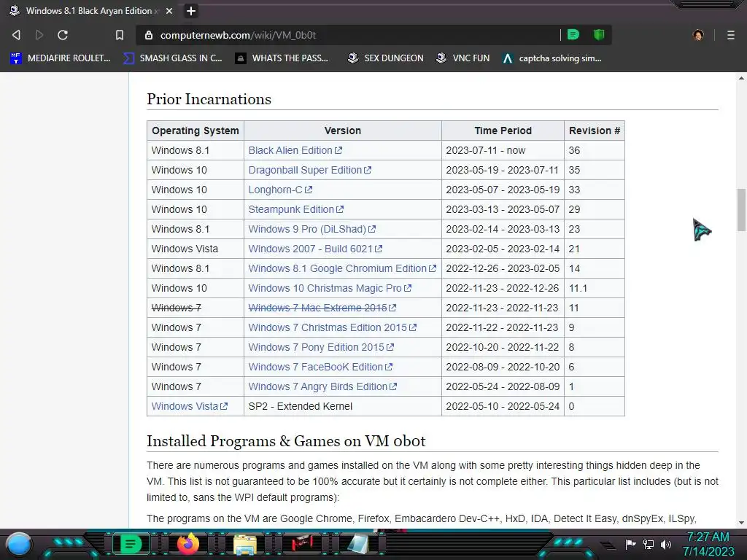Click Installed Programs & Games on VM obot heading

coord(286,441)
